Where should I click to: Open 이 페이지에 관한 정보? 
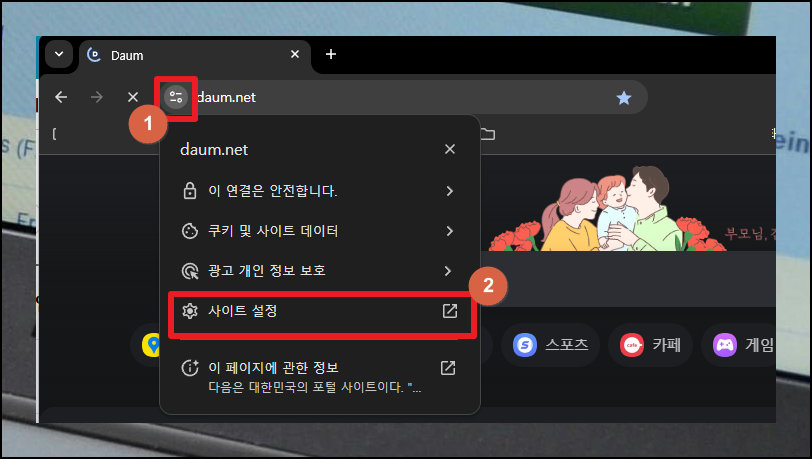click(318, 377)
